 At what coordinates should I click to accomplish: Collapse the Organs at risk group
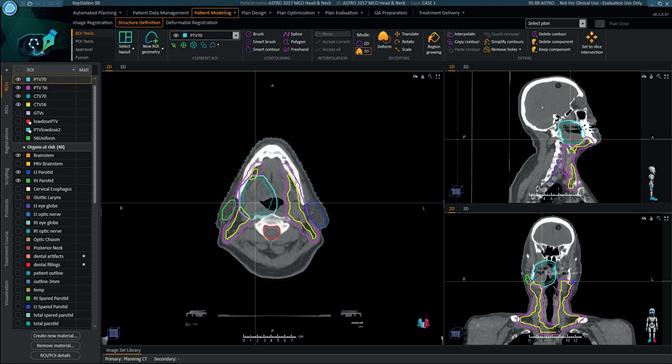[x=24, y=147]
